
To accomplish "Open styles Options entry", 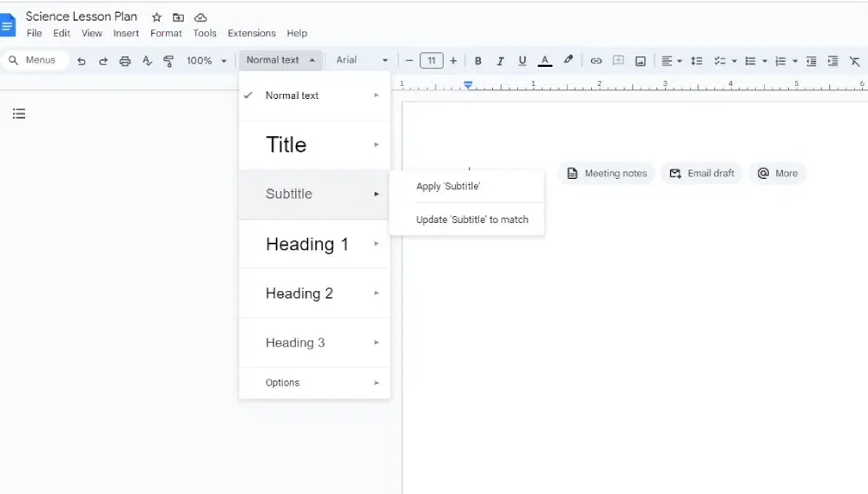I will 314,383.
